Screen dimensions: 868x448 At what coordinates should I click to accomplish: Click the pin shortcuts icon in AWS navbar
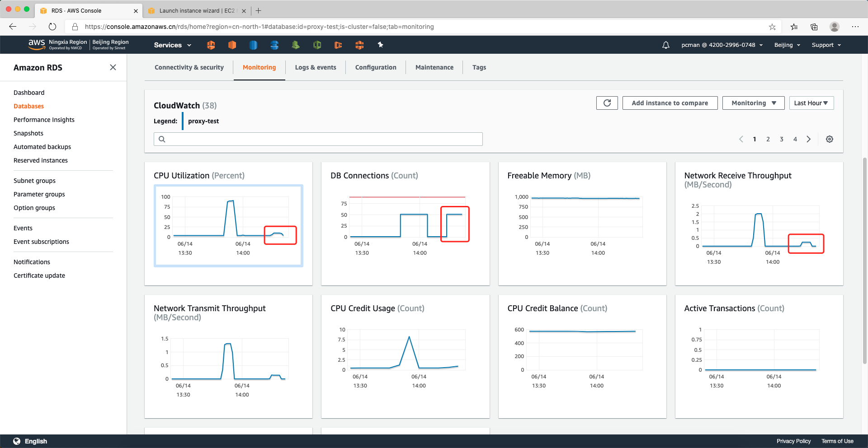point(380,45)
